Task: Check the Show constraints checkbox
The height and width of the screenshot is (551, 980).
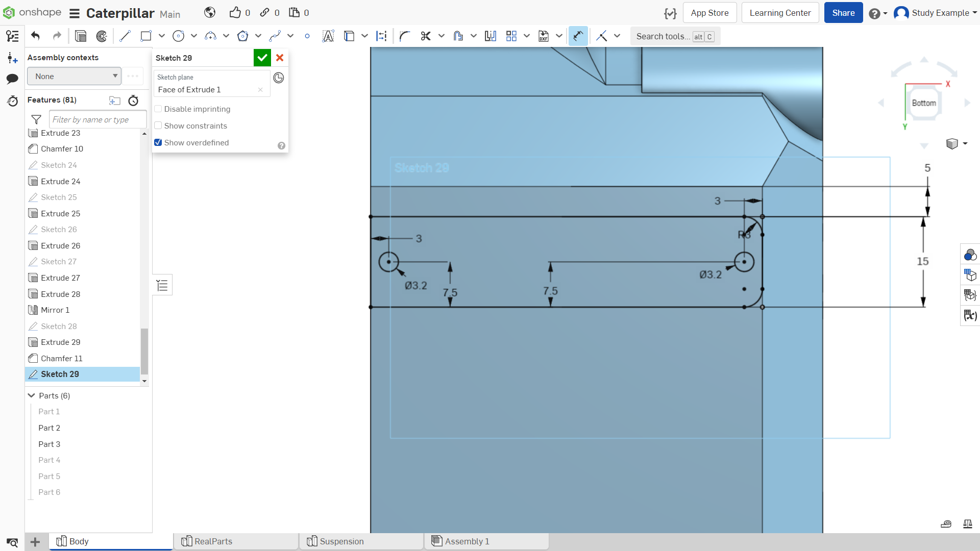Action: (158, 126)
